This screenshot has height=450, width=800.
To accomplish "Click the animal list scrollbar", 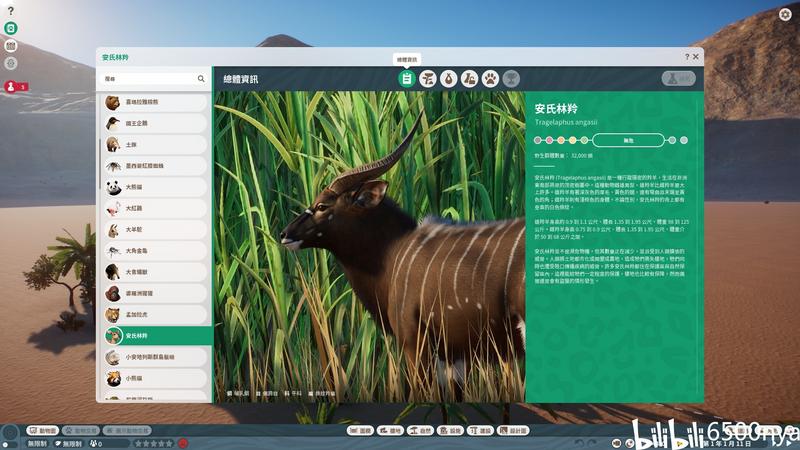I will 99,163.
